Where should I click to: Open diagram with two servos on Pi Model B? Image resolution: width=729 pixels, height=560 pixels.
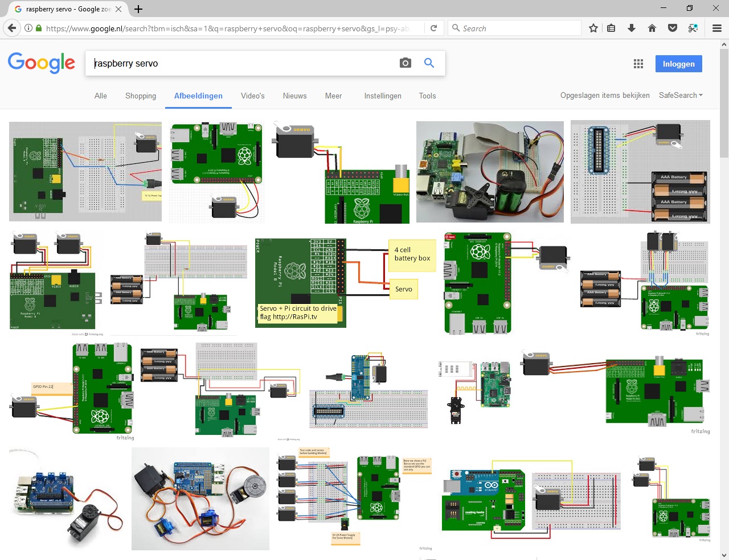pyautogui.click(x=56, y=282)
